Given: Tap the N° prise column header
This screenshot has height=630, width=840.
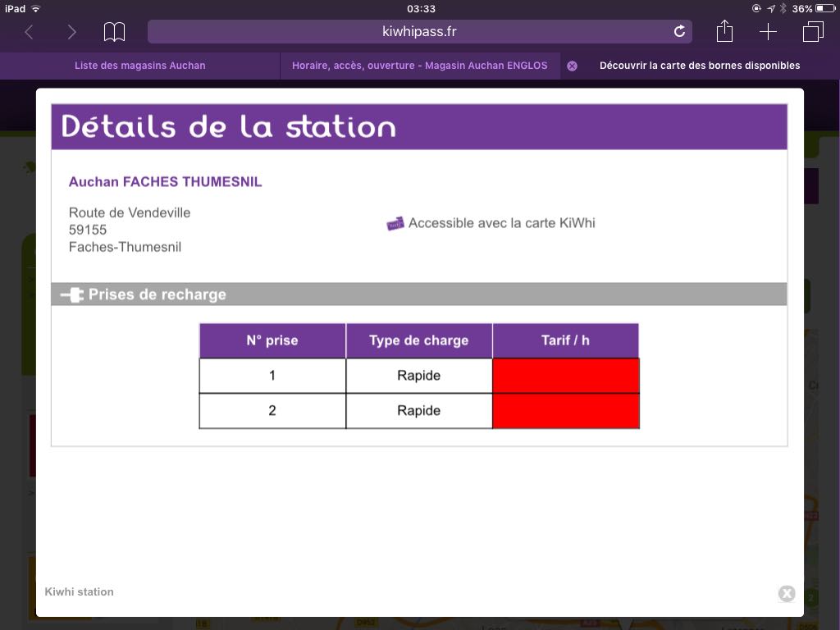Looking at the screenshot, I should click(x=272, y=340).
